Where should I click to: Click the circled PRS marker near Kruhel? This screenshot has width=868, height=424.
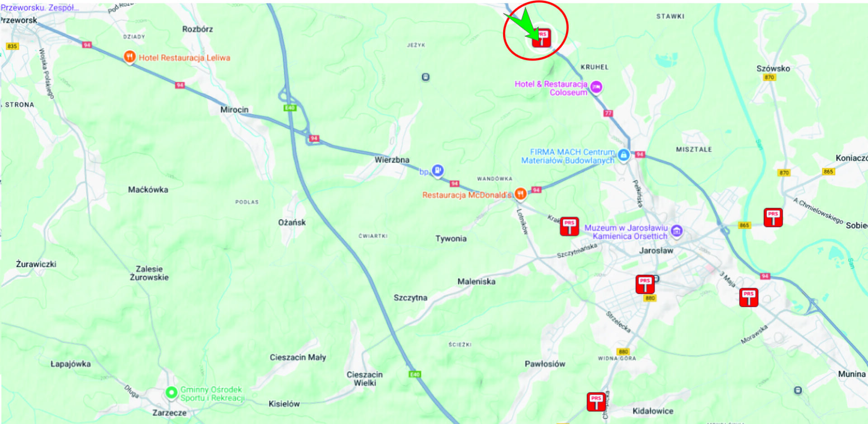(x=542, y=38)
